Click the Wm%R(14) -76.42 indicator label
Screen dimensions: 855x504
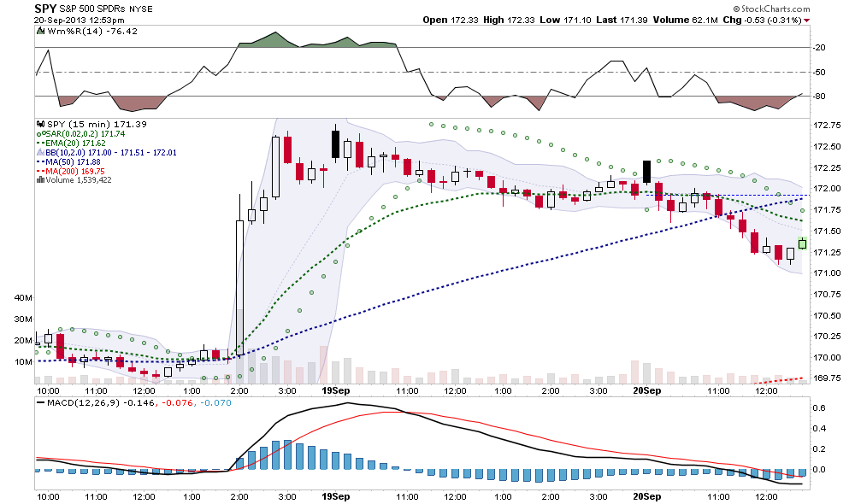pyautogui.click(x=92, y=31)
